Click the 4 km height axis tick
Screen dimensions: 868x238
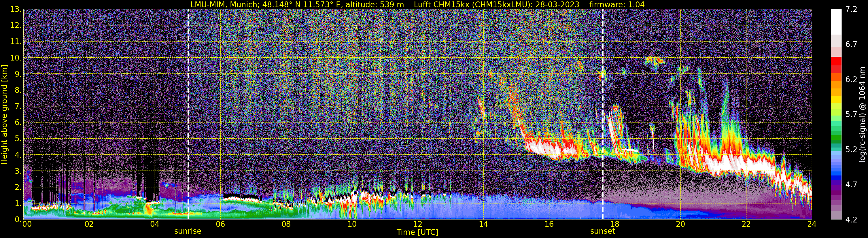coord(18,155)
